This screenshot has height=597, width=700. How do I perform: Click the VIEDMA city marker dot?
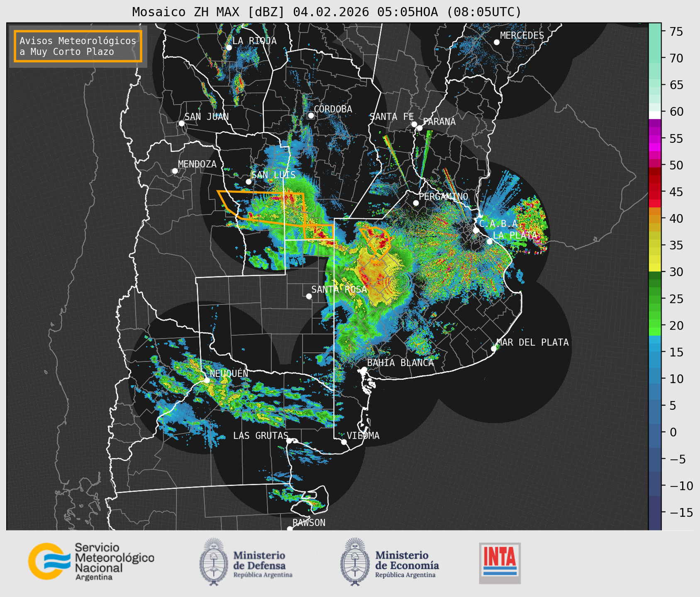(344, 442)
